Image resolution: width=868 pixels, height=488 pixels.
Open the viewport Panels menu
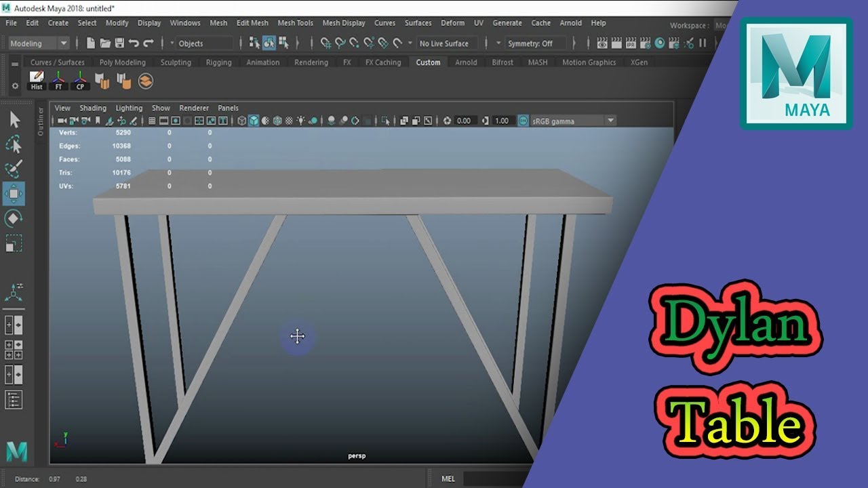point(228,108)
